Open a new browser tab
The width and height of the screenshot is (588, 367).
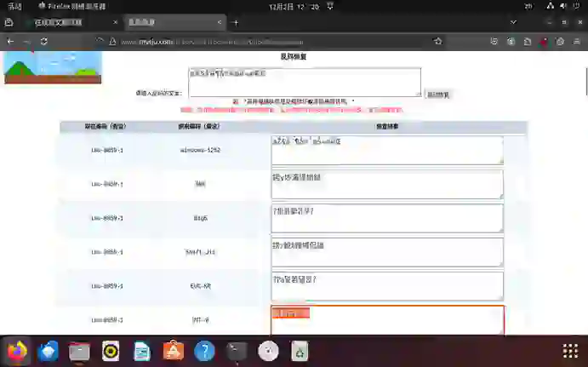point(236,23)
